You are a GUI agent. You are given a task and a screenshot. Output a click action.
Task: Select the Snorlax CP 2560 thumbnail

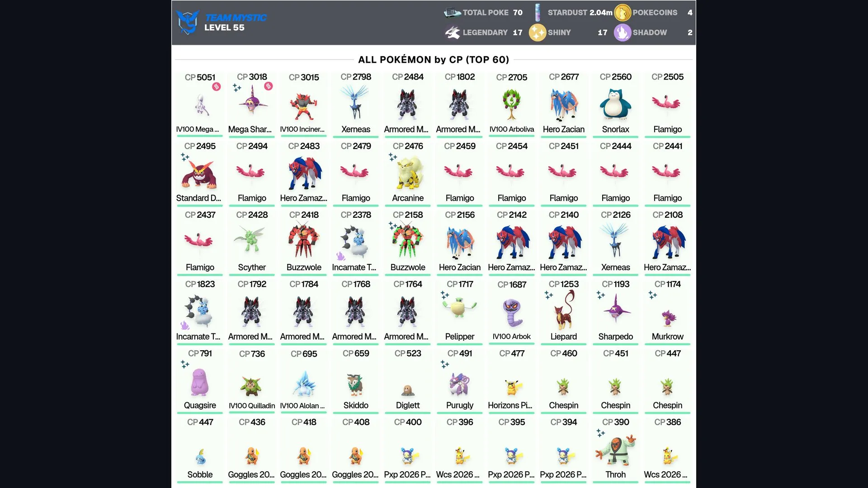coord(615,104)
